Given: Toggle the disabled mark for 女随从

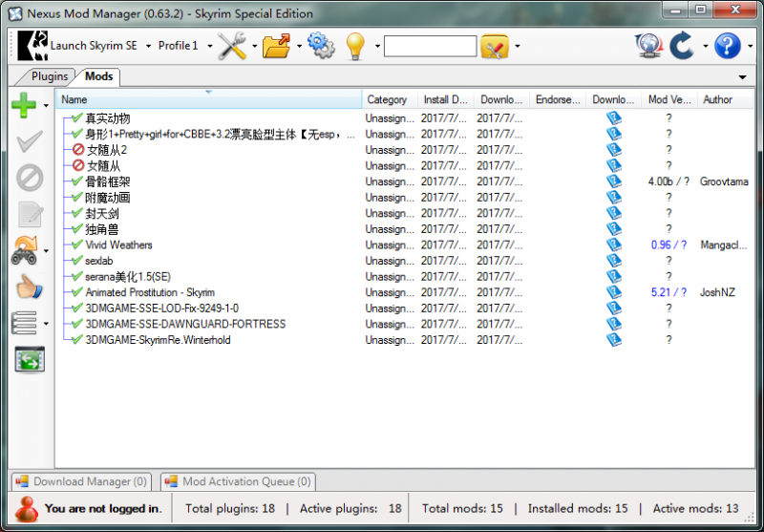Looking at the screenshot, I should [x=78, y=165].
